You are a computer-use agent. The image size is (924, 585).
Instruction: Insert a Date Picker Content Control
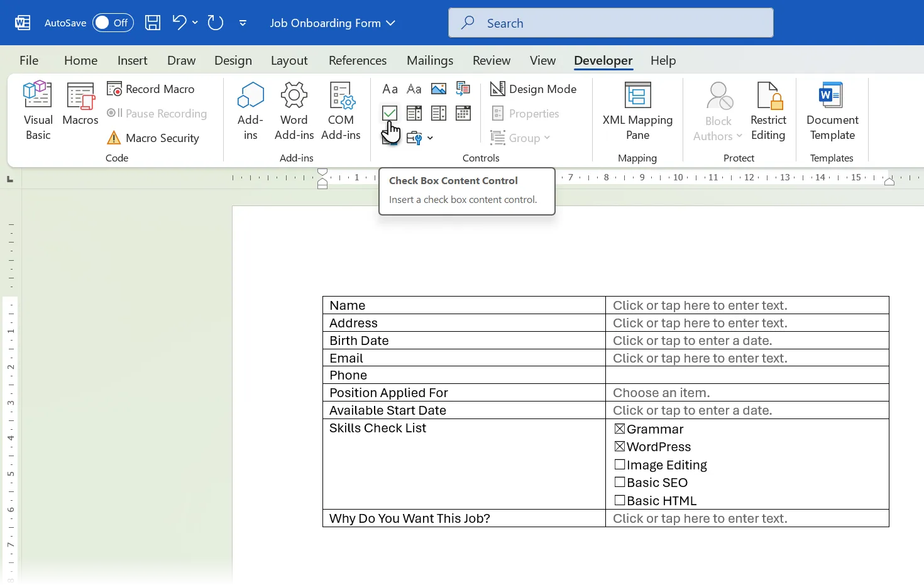[x=463, y=113]
